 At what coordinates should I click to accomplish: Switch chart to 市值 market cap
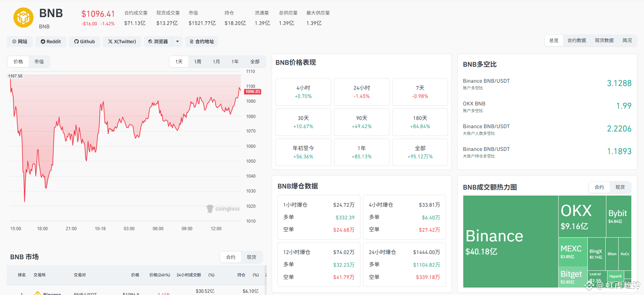coord(39,62)
